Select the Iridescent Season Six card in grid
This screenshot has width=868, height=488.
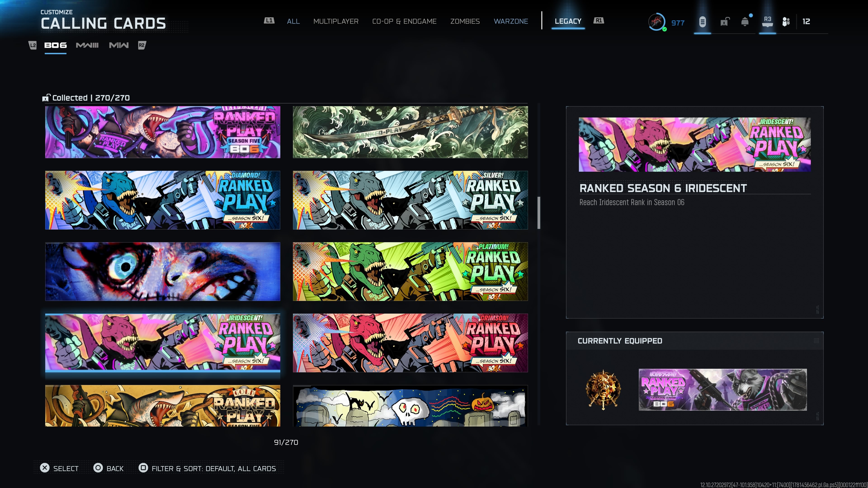coord(163,343)
